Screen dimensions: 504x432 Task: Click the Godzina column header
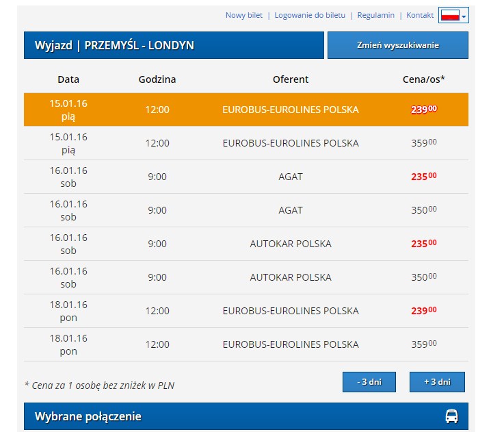tap(157, 79)
